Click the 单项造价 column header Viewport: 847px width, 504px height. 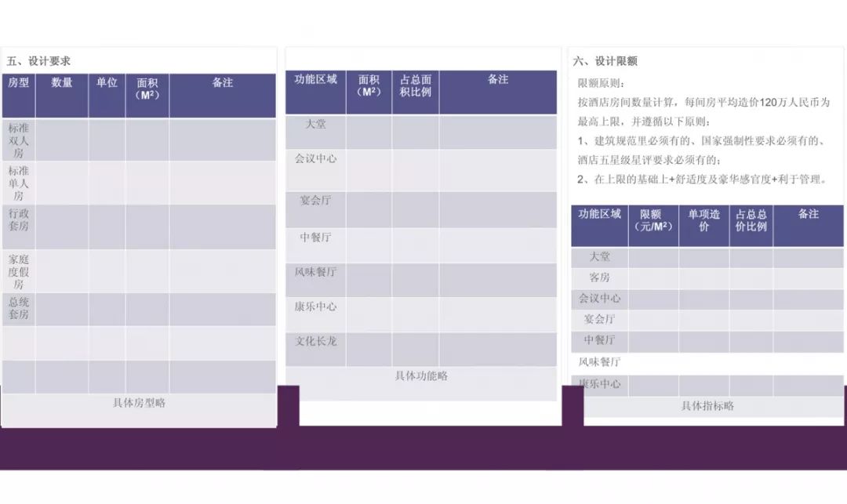[703, 225]
